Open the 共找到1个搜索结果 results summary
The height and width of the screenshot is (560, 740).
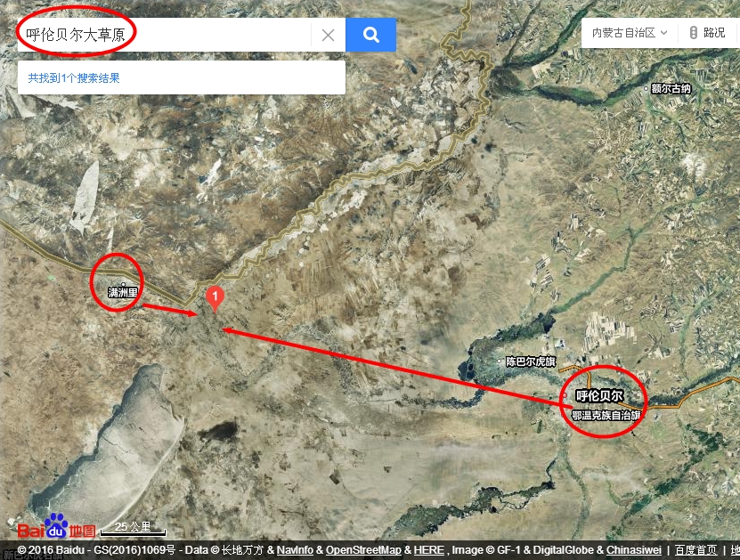(x=74, y=77)
